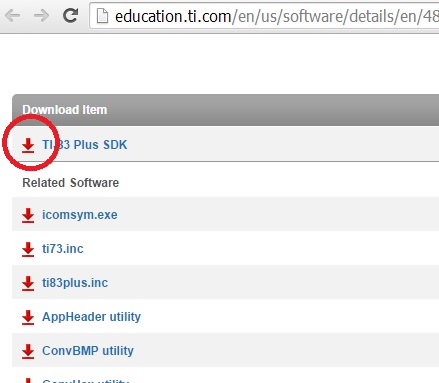This screenshot has height=383, width=439.
Task: Open the ConvBMP utility link
Action: pos(88,351)
